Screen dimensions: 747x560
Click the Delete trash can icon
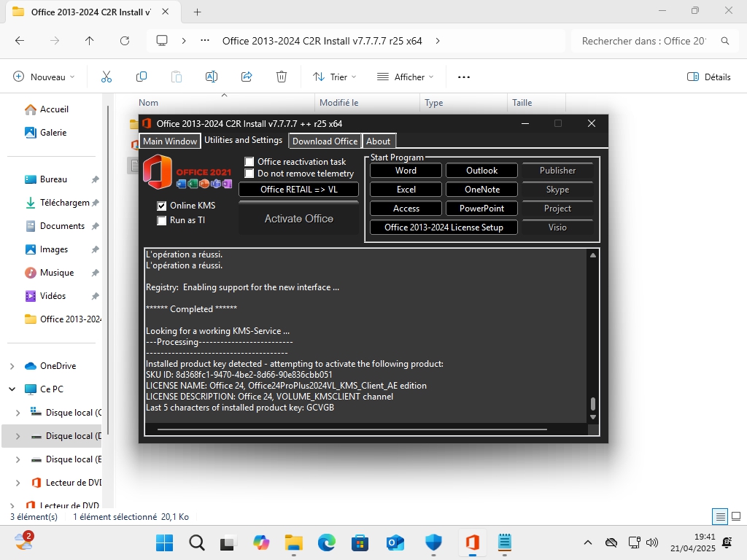pyautogui.click(x=282, y=77)
